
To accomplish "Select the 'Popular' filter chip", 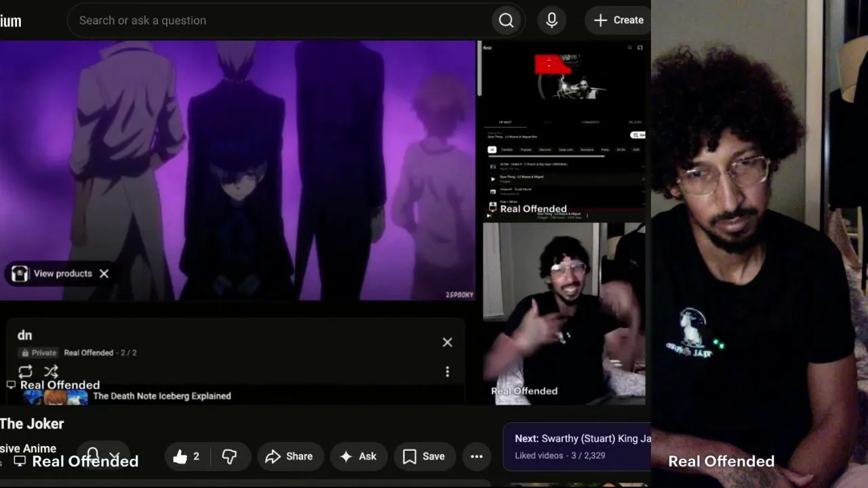I will (x=526, y=150).
